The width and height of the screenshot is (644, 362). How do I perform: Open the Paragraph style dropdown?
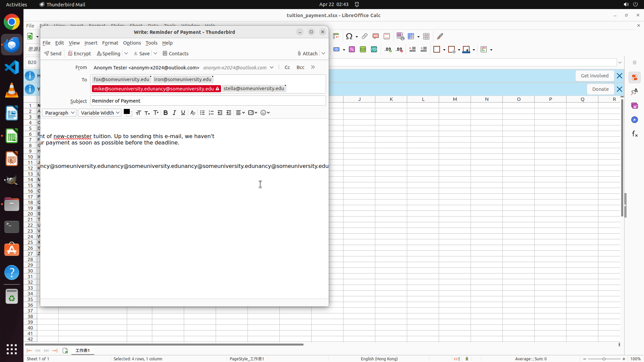[x=59, y=113]
